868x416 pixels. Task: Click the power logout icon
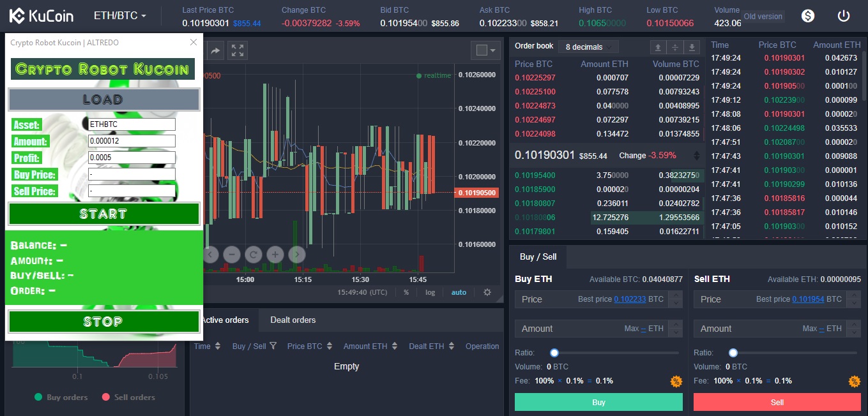[x=844, y=16]
